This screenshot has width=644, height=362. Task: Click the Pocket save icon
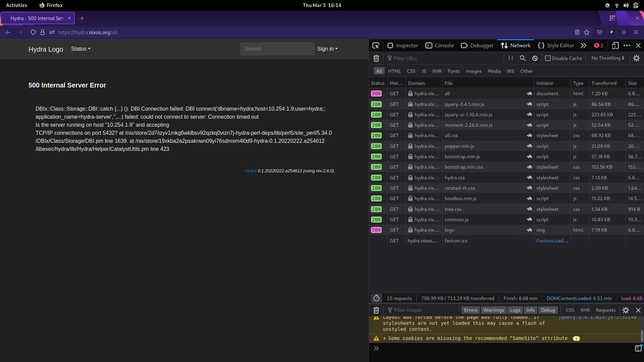click(600, 33)
